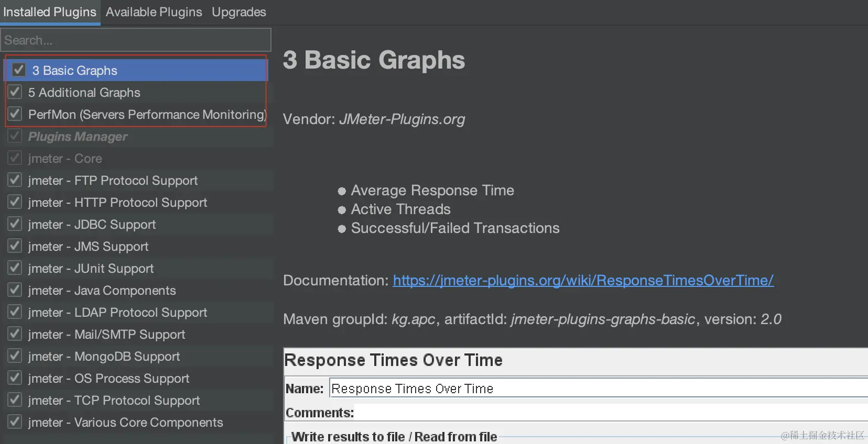The width and height of the screenshot is (868, 444).
Task: Click the plugin Search field
Action: [136, 40]
